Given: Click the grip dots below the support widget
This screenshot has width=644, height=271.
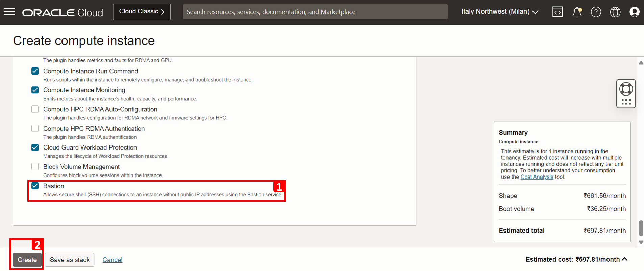Looking at the screenshot, I should click(626, 102).
